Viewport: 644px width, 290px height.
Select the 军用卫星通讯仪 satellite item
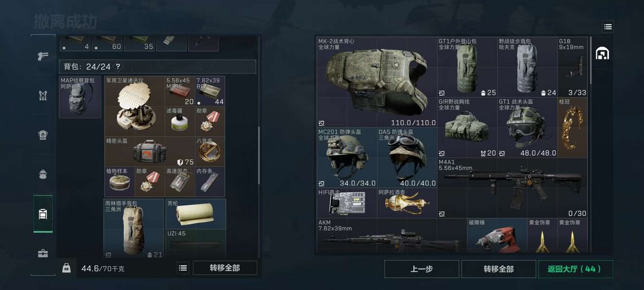pos(135,106)
